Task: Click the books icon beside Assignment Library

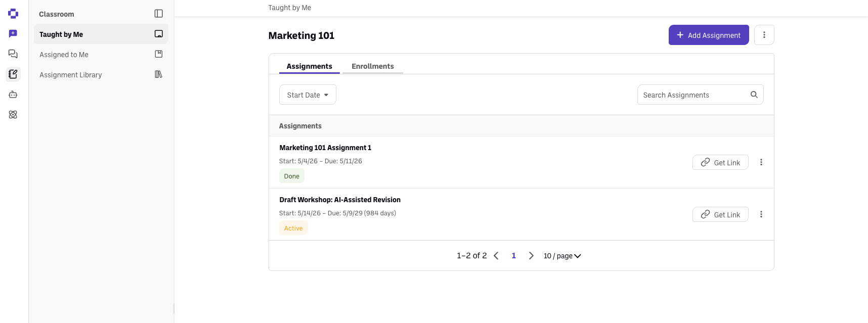Action: click(158, 74)
